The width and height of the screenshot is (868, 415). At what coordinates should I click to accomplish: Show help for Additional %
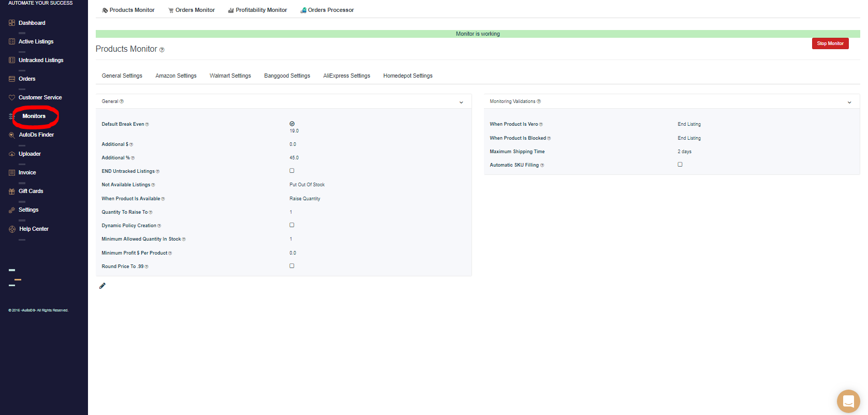click(133, 158)
